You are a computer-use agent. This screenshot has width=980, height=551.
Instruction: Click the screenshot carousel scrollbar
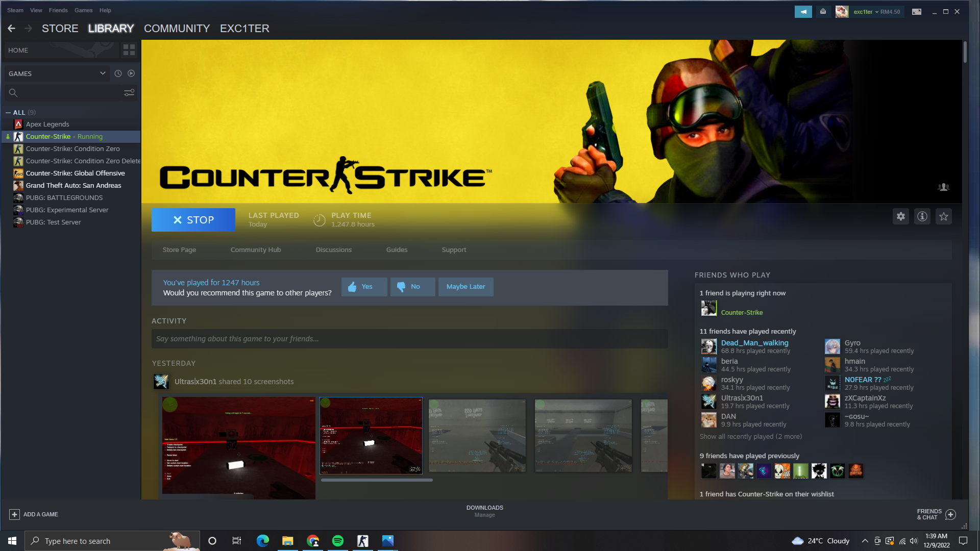[x=377, y=480]
